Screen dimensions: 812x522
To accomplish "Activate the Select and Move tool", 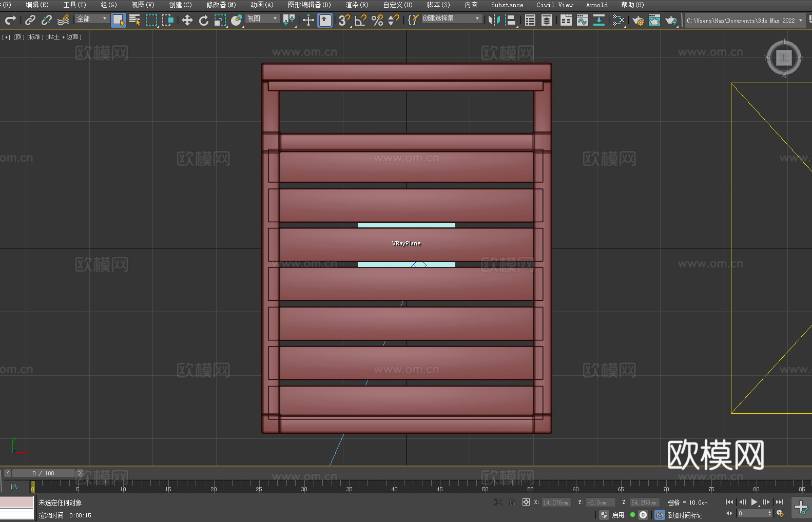I will (x=187, y=20).
